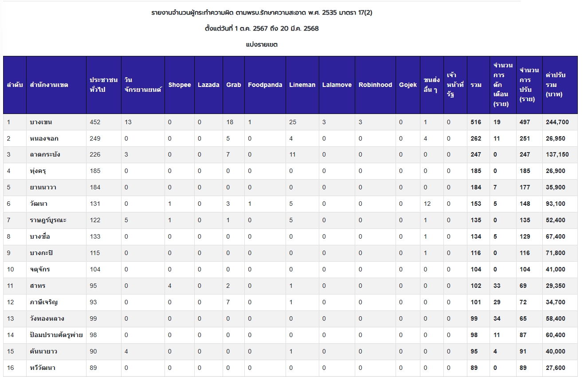The image size is (588, 377).
Task: Click total fine value 71,800
Action: coord(556,253)
